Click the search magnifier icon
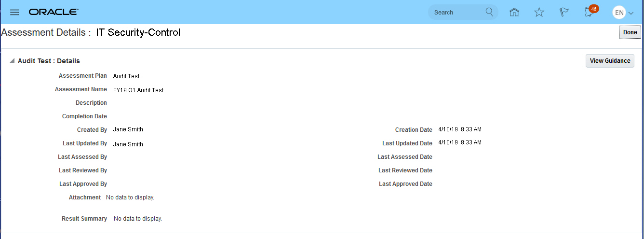The height and width of the screenshot is (239, 644). click(x=489, y=12)
